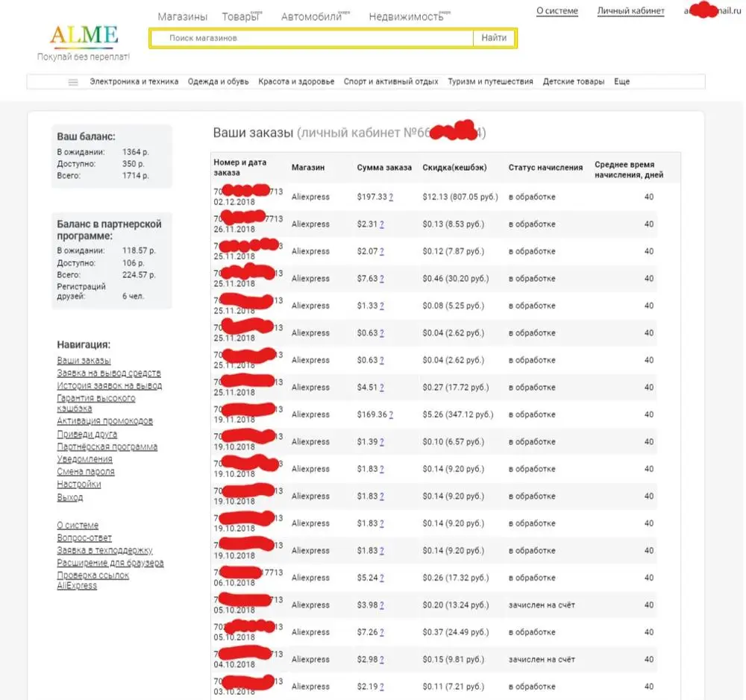This screenshot has width=746, height=700.
Task: Select Детские товары category
Action: (x=574, y=82)
